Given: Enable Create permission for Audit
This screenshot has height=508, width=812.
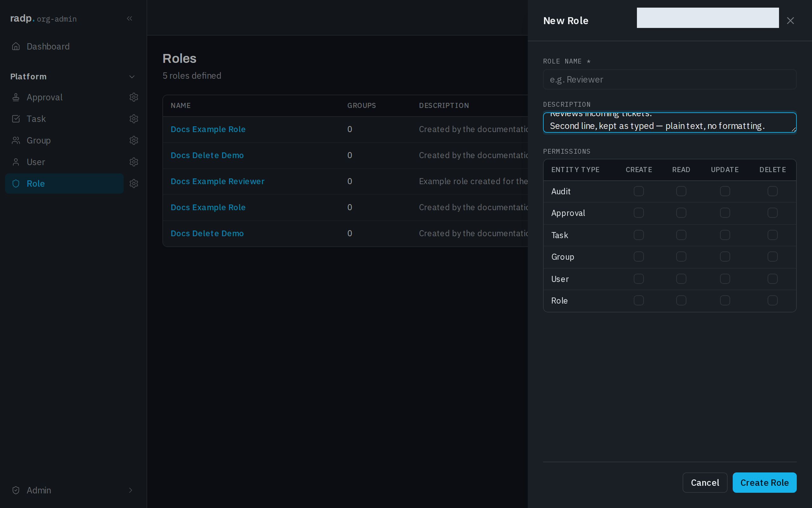Looking at the screenshot, I should pos(638,191).
